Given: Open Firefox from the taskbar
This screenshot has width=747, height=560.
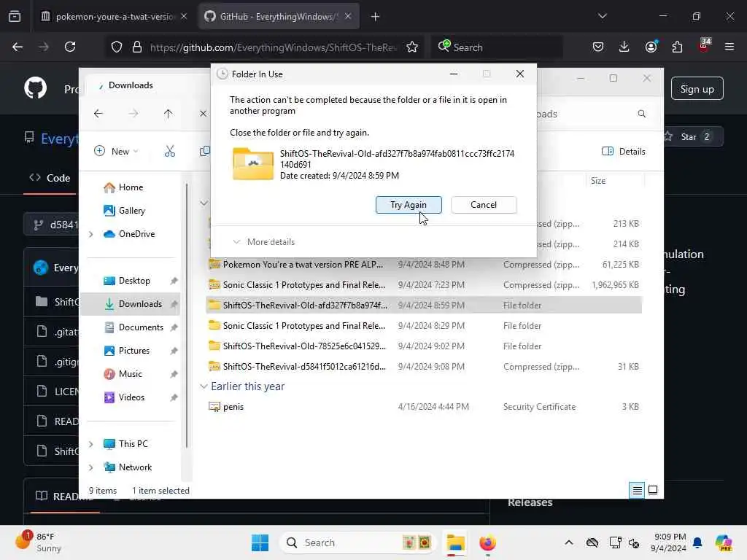Looking at the screenshot, I should pos(487,542).
